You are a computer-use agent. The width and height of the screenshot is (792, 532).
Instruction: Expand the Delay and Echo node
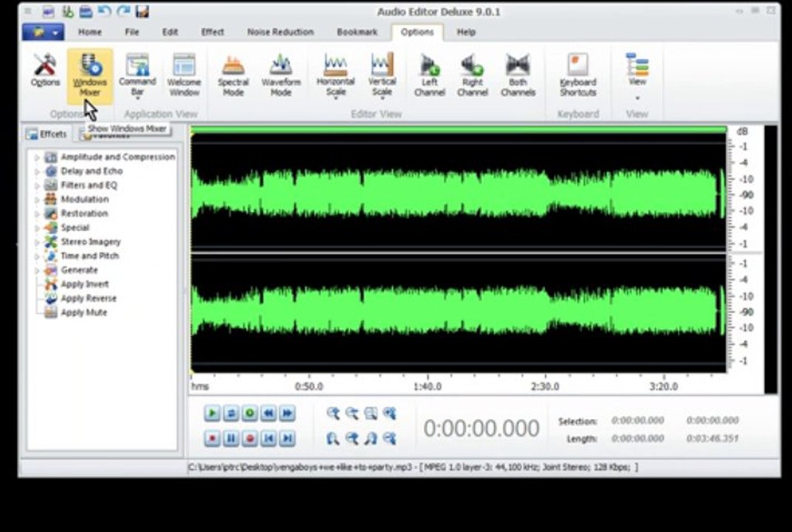(x=36, y=171)
